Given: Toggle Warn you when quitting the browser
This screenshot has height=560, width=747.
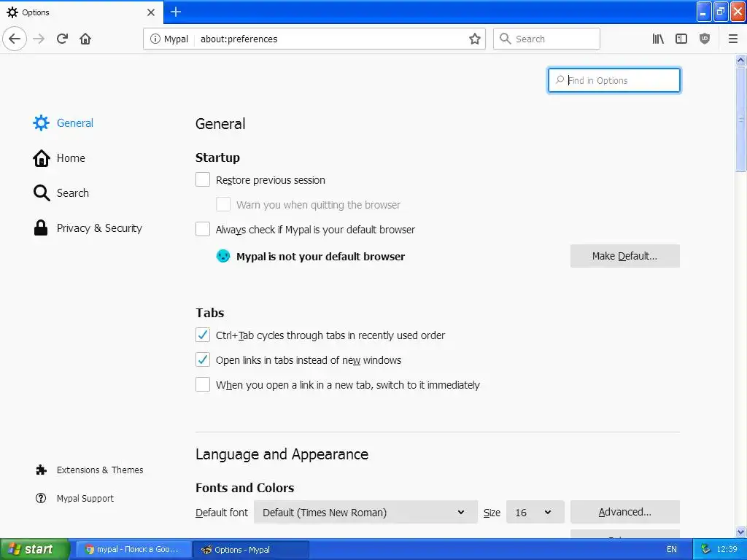Looking at the screenshot, I should pos(223,204).
